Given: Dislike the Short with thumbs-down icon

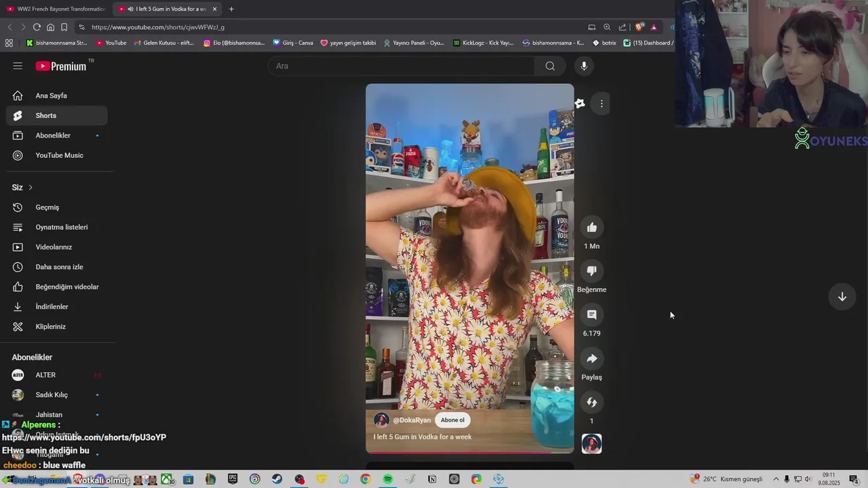Looking at the screenshot, I should [592, 271].
